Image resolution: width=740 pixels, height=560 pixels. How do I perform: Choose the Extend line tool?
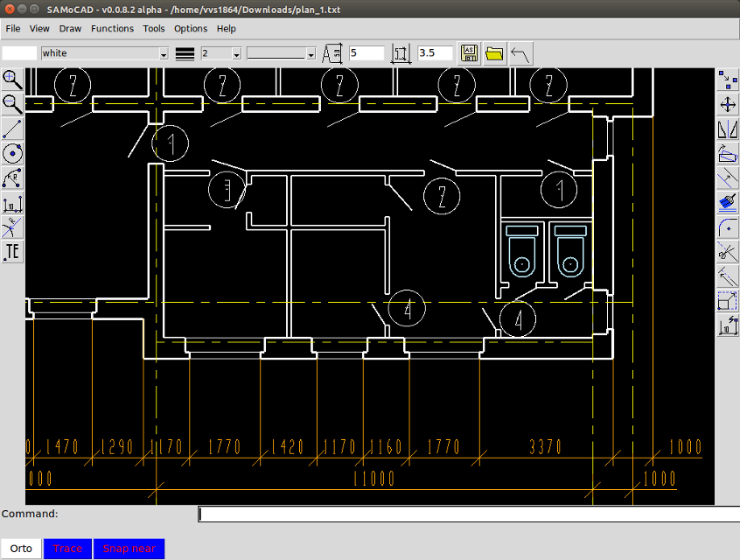tap(727, 276)
